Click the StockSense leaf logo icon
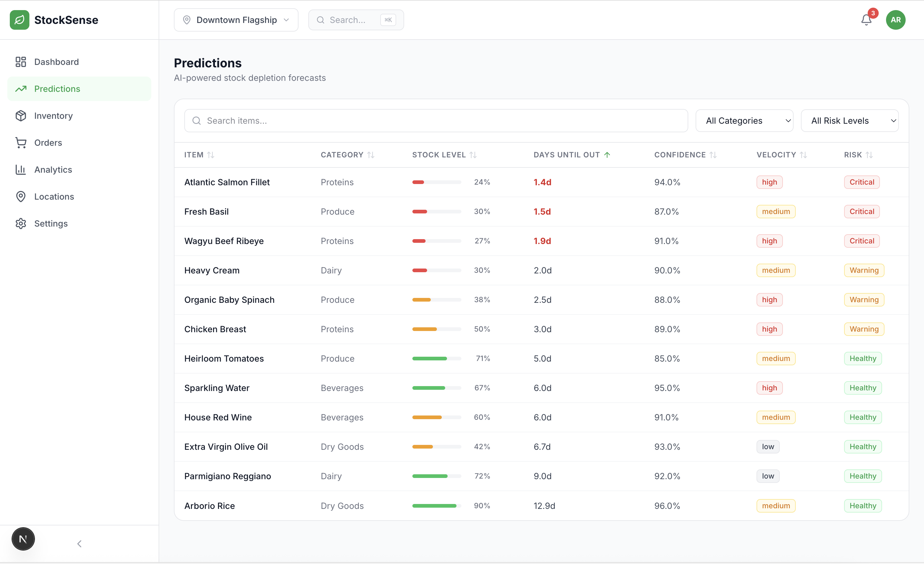The width and height of the screenshot is (924, 564). [20, 20]
